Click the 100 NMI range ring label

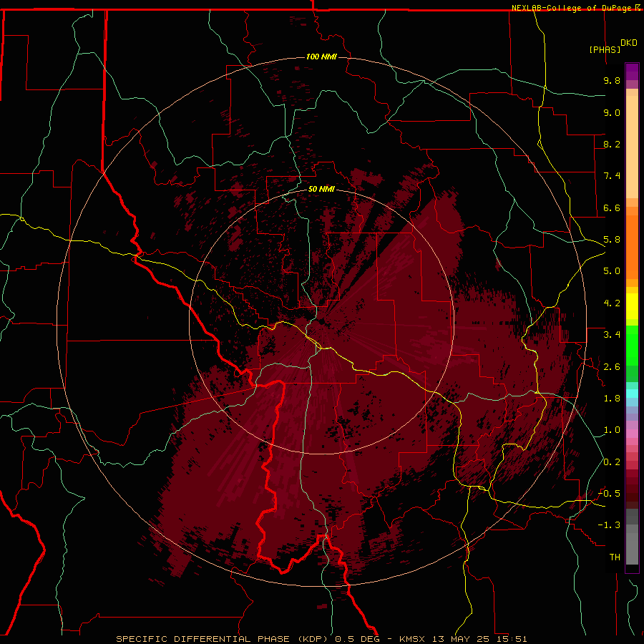[321, 57]
